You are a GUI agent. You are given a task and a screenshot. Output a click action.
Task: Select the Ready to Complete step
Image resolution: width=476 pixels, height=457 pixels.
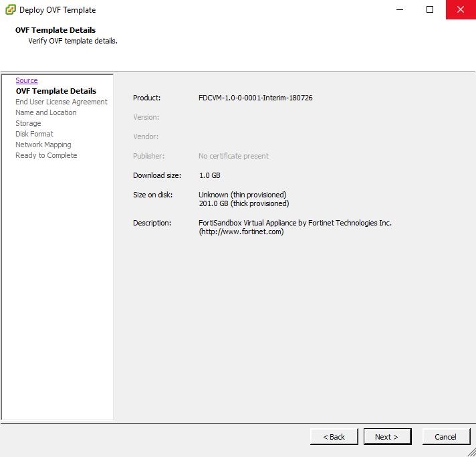46,155
